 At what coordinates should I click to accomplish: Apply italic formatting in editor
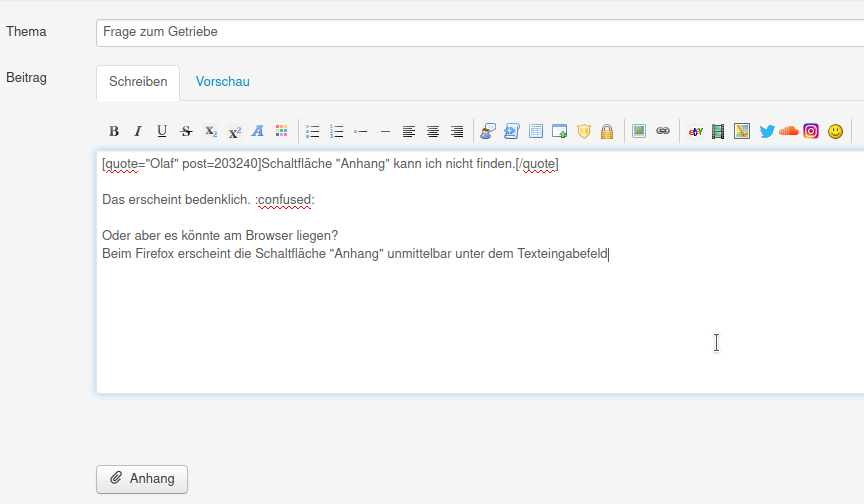[137, 131]
